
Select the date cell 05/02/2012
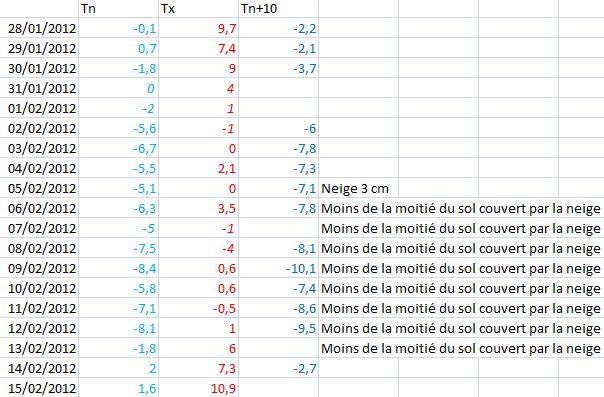coord(39,188)
